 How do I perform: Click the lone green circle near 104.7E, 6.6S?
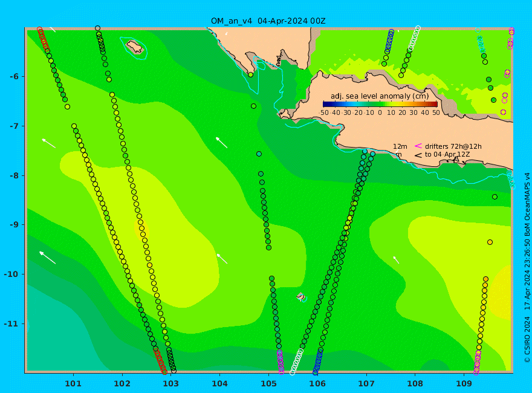point(253,106)
